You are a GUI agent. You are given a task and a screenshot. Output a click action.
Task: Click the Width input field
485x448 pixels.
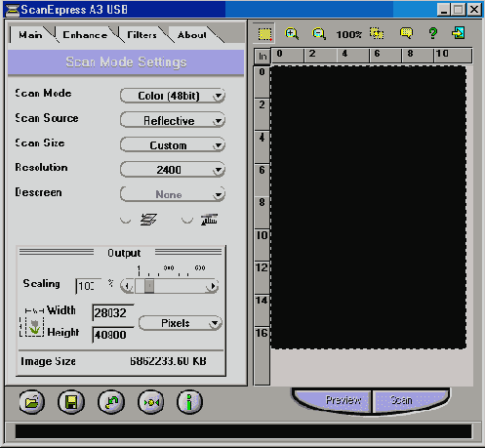tap(113, 313)
